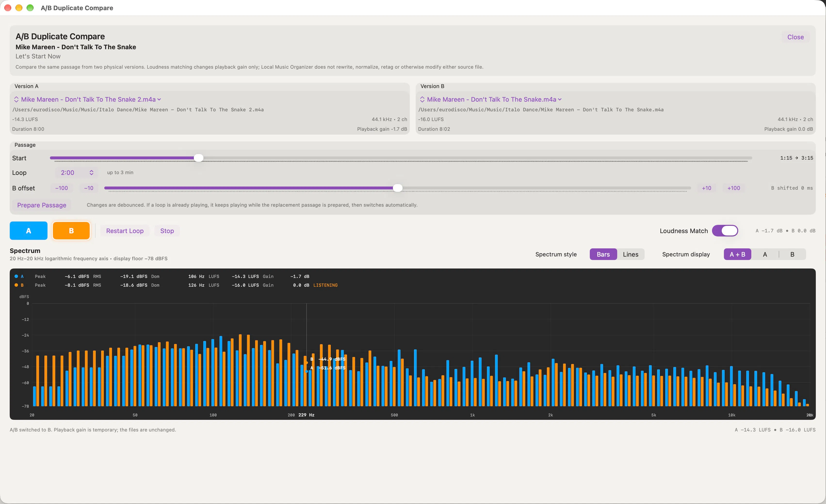
Task: Click the B offset slider thumb
Action: click(397, 188)
